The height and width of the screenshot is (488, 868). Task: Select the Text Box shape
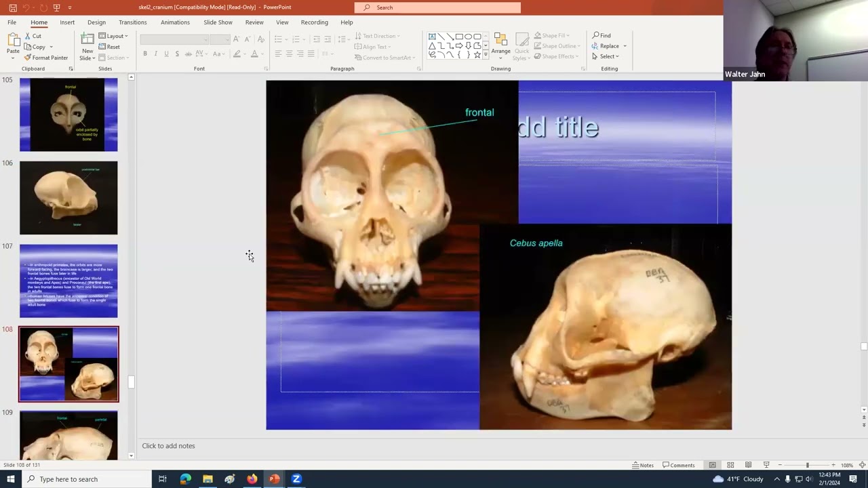(x=432, y=37)
